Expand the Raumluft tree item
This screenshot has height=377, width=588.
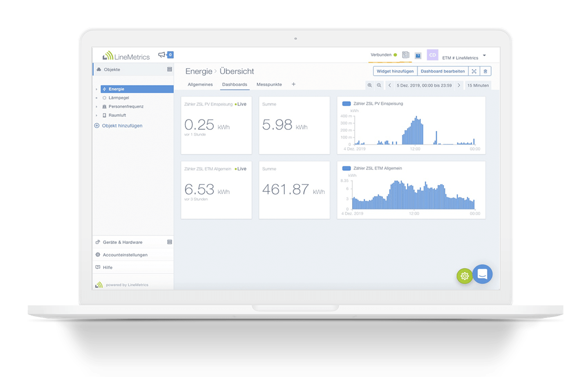click(97, 115)
